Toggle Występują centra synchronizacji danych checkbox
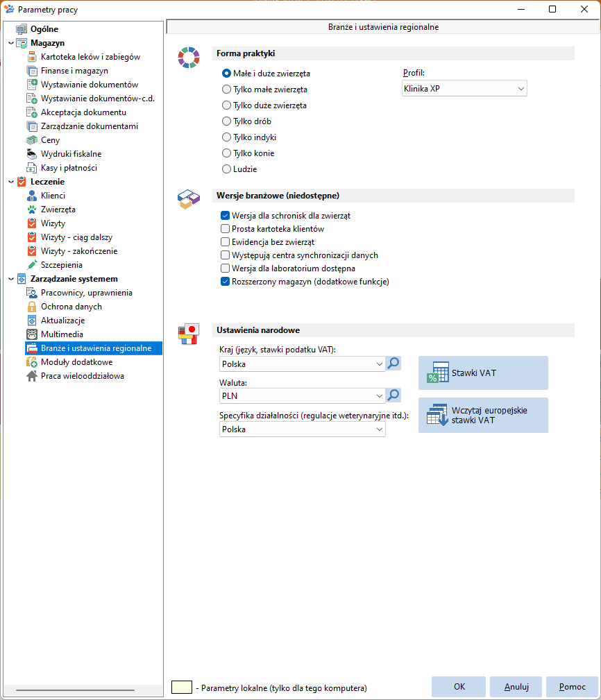 225,255
